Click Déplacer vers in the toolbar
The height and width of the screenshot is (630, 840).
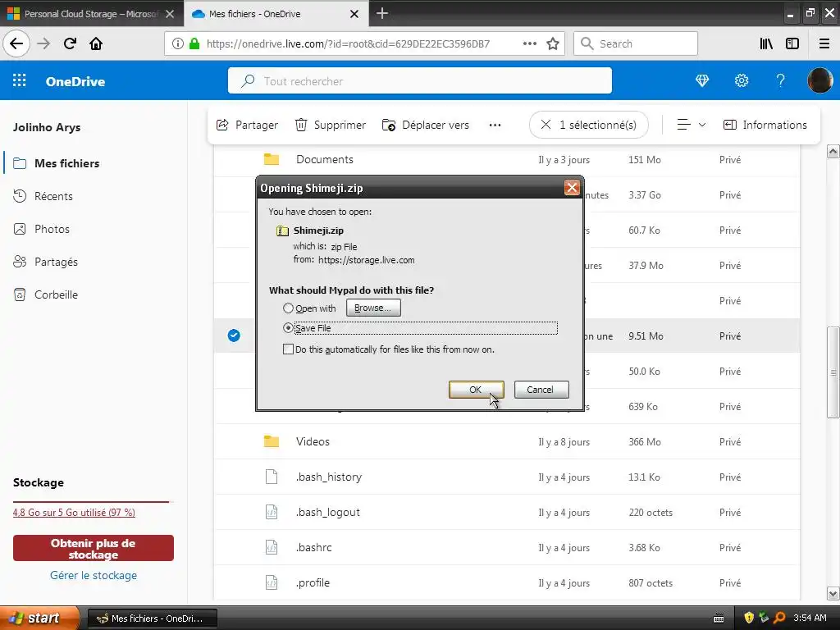click(x=426, y=125)
